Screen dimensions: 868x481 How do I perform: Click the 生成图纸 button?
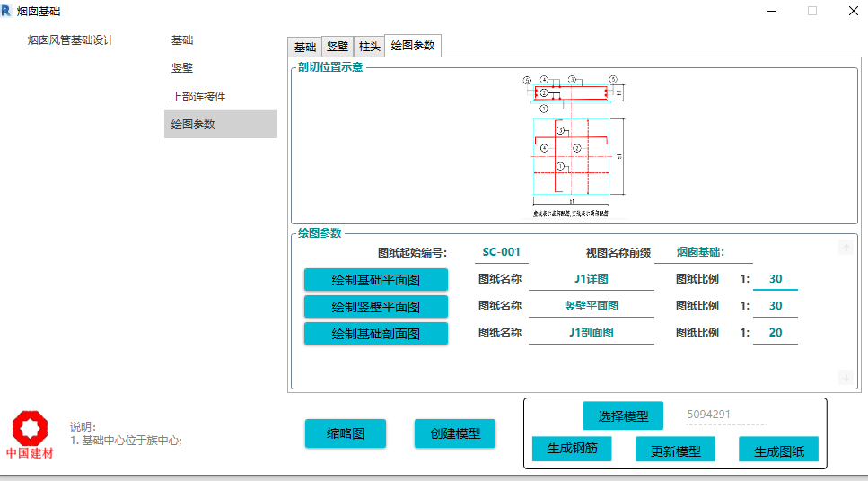[779, 449]
